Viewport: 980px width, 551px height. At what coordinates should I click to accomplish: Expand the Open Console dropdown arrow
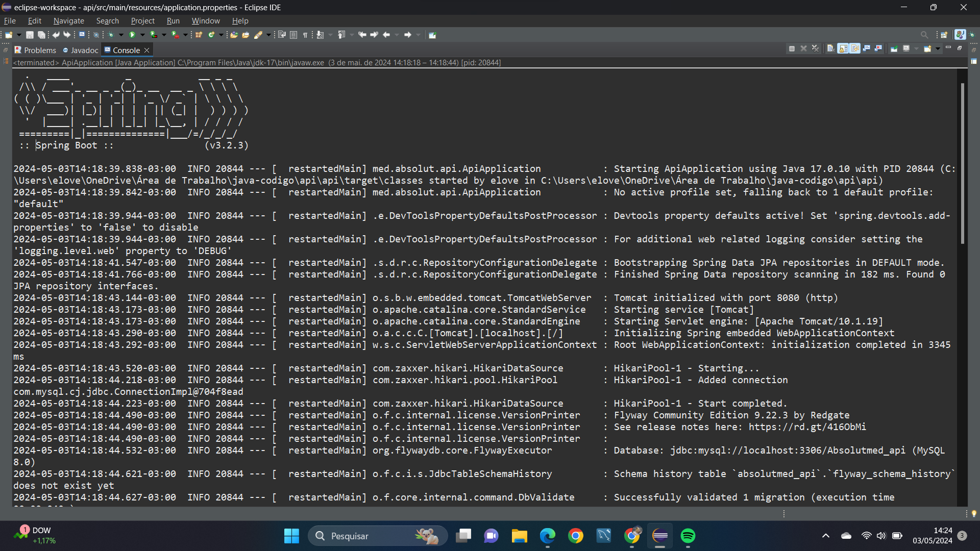(x=938, y=48)
